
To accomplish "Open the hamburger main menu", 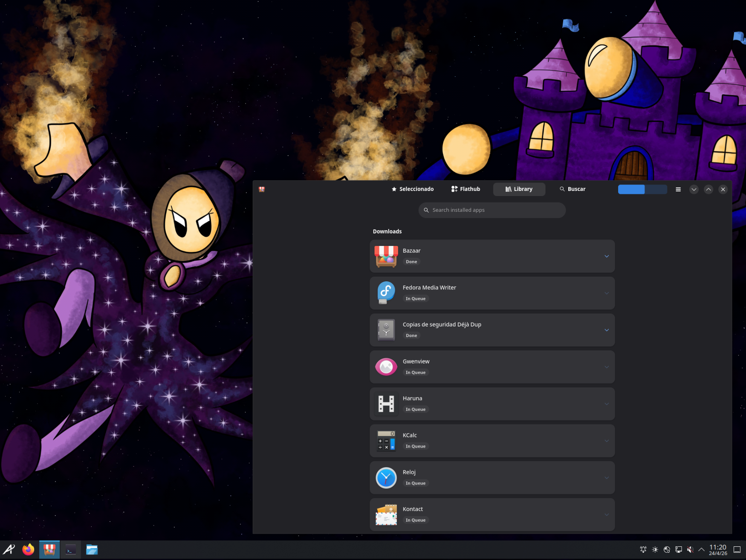I will tap(678, 189).
